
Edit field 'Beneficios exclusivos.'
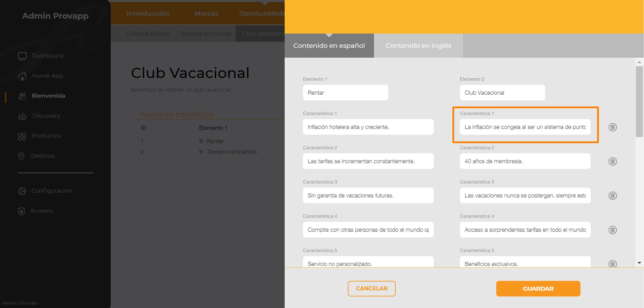[x=525, y=262]
